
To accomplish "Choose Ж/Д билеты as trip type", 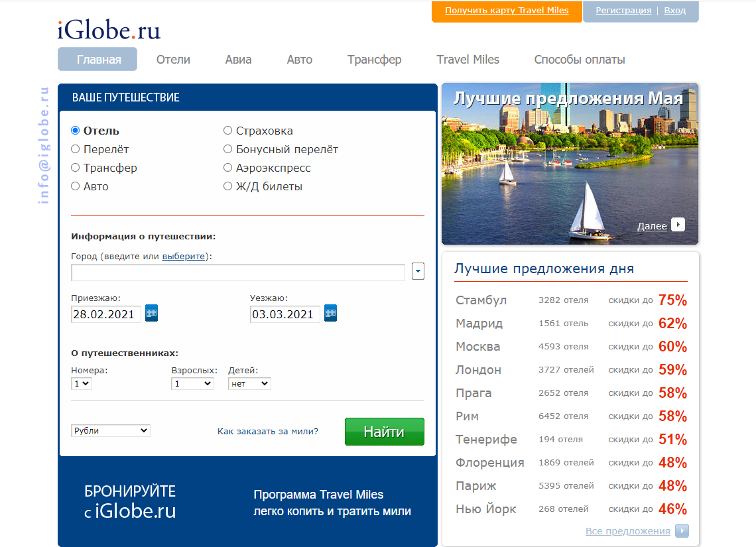I will (227, 186).
